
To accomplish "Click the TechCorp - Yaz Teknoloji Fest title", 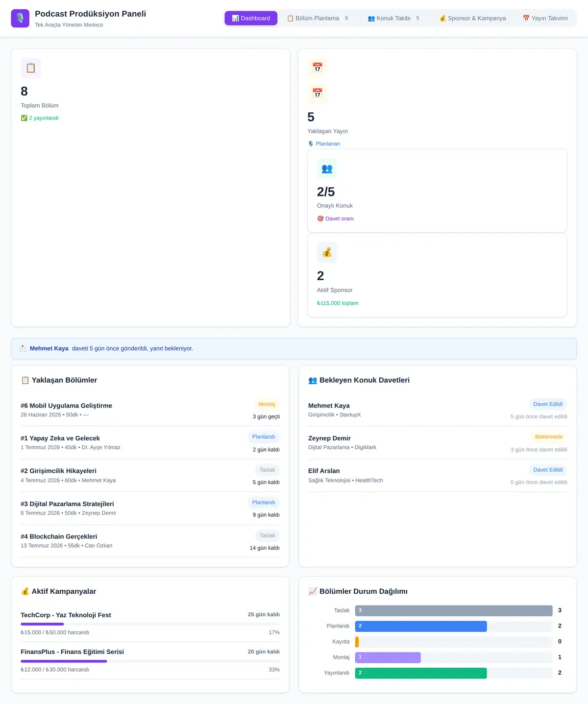I will pyautogui.click(x=66, y=615).
